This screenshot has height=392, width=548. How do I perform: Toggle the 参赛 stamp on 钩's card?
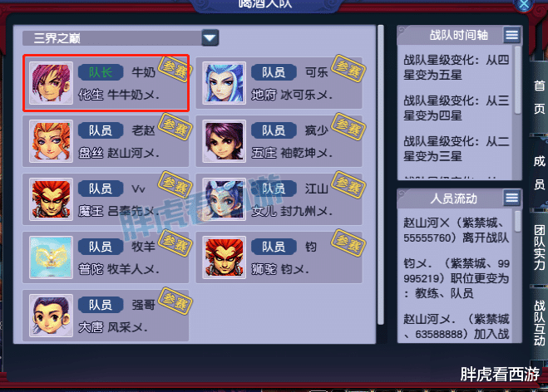pos(348,243)
